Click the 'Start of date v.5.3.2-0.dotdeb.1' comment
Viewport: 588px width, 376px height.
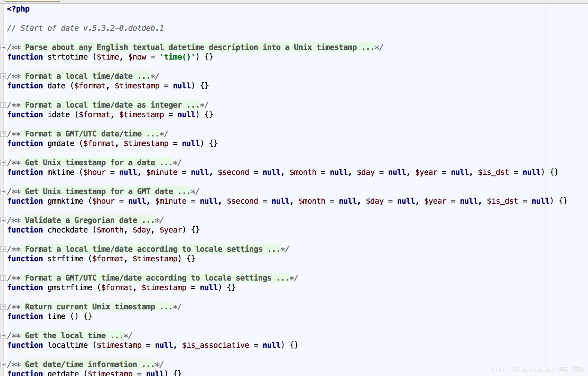tap(86, 28)
